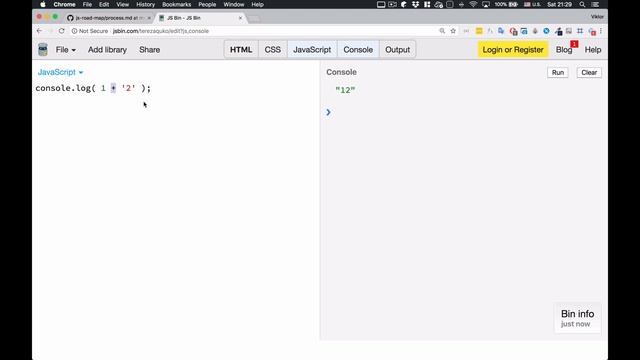Run the code in the console
The width and height of the screenshot is (640, 360).
558,72
